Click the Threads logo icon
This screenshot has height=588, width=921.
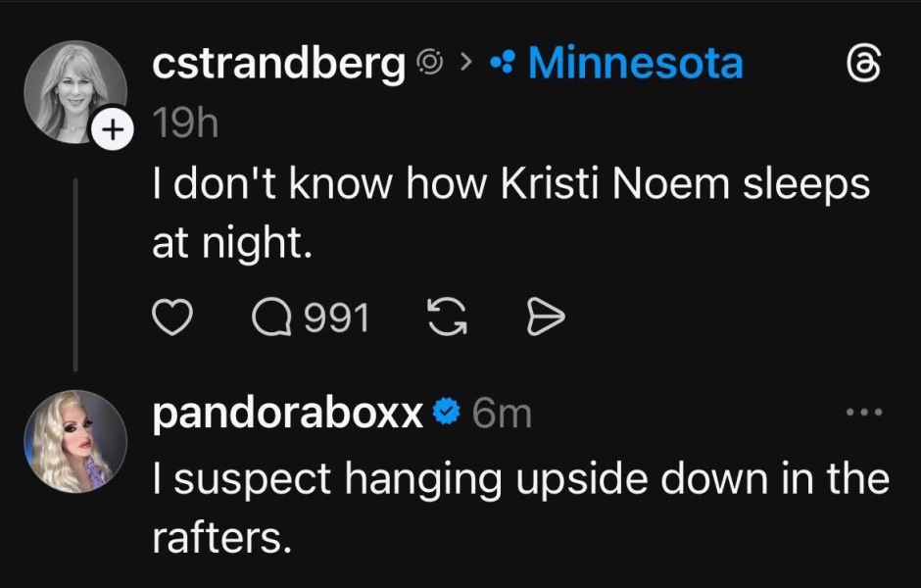pos(866,66)
